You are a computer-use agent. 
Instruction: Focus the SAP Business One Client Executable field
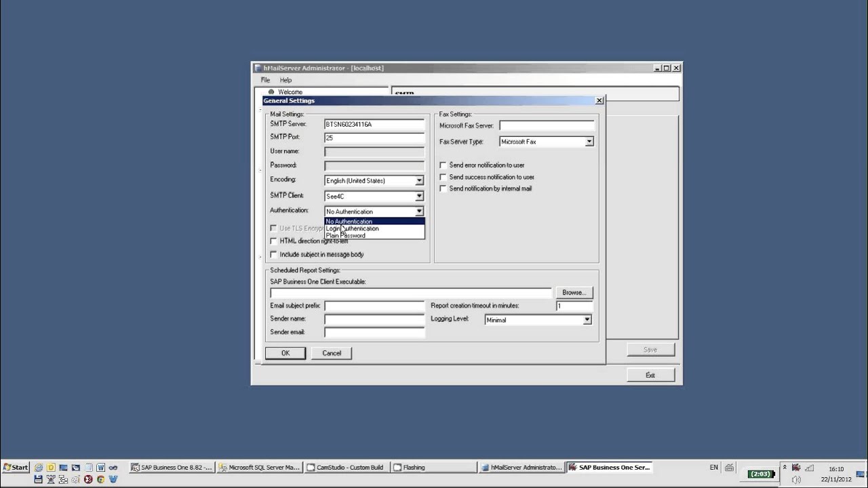pyautogui.click(x=411, y=293)
